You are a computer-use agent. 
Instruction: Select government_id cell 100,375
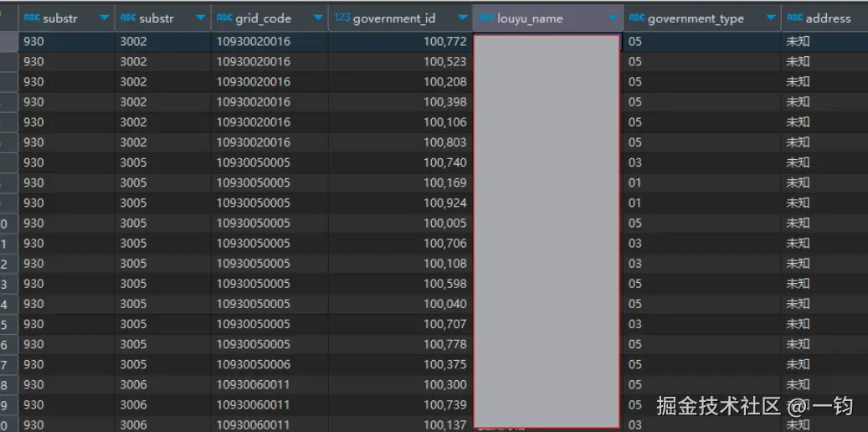pos(400,364)
